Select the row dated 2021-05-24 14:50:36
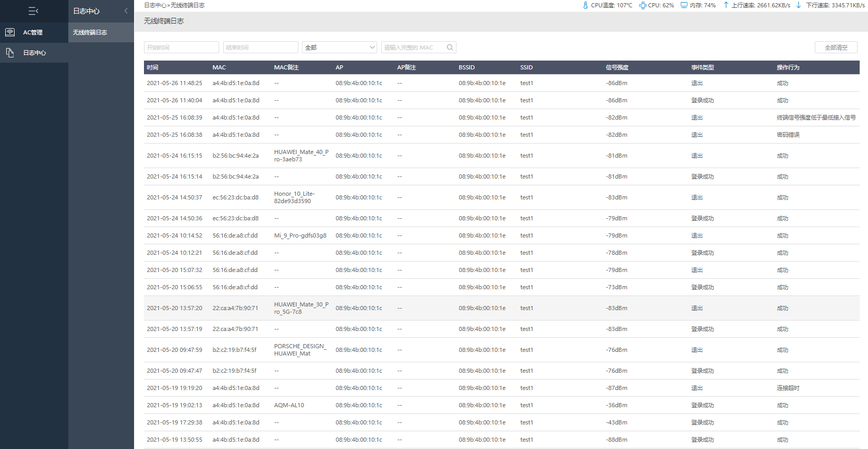 pos(502,218)
